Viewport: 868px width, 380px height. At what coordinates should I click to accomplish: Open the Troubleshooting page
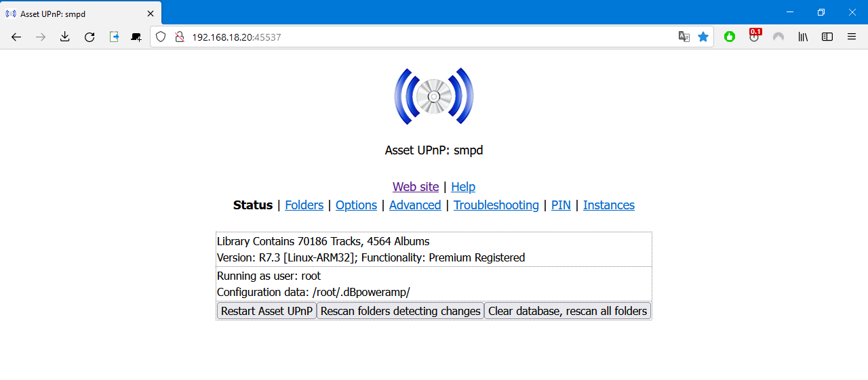(x=496, y=205)
